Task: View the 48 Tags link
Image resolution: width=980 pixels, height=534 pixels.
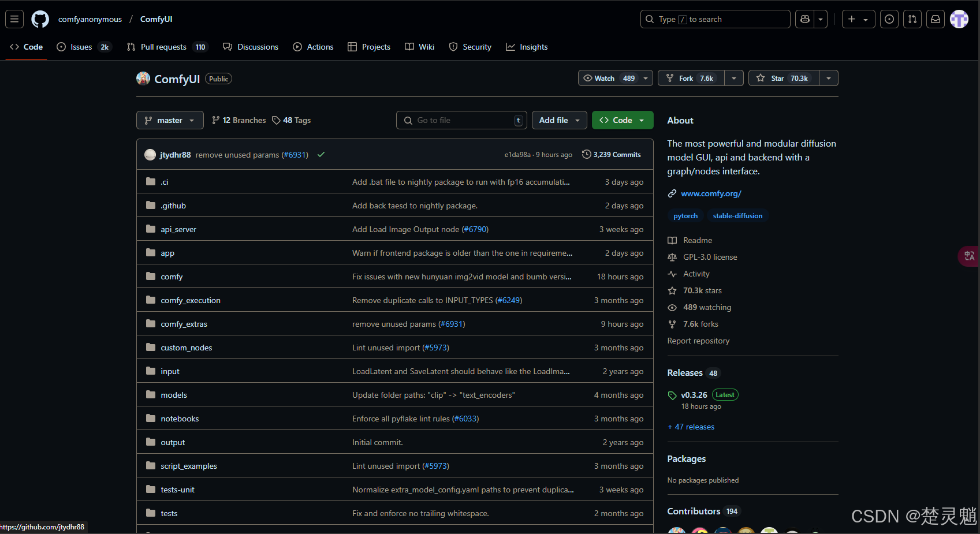Action: coord(292,120)
